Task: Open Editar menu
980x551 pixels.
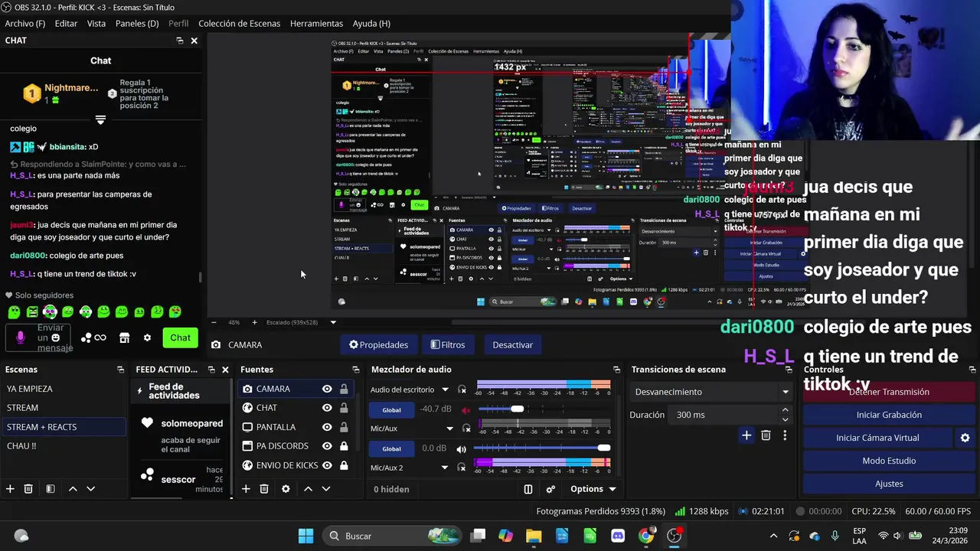Action: coord(66,24)
